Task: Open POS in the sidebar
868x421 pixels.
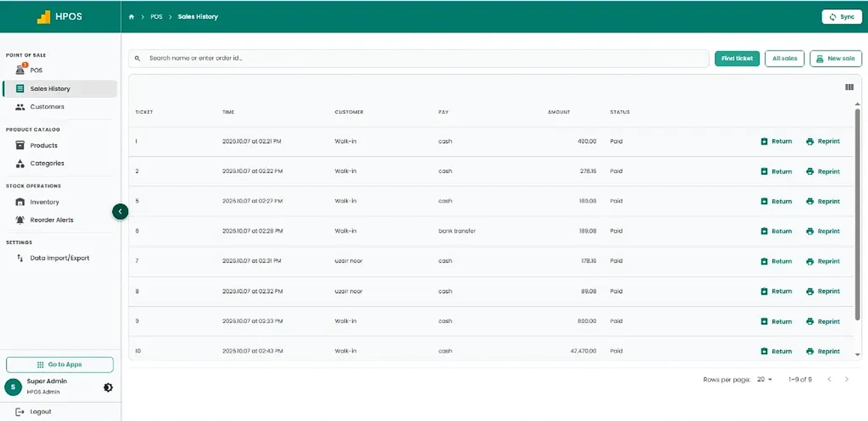Action: coord(36,70)
